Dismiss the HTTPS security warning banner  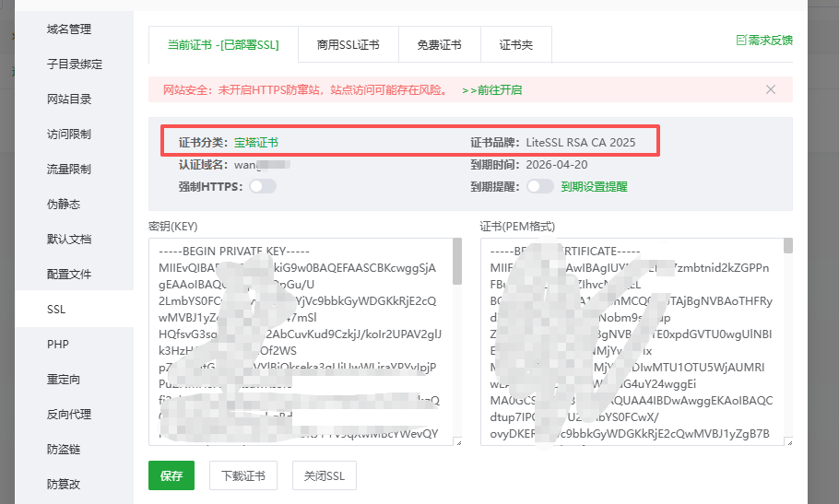(771, 89)
